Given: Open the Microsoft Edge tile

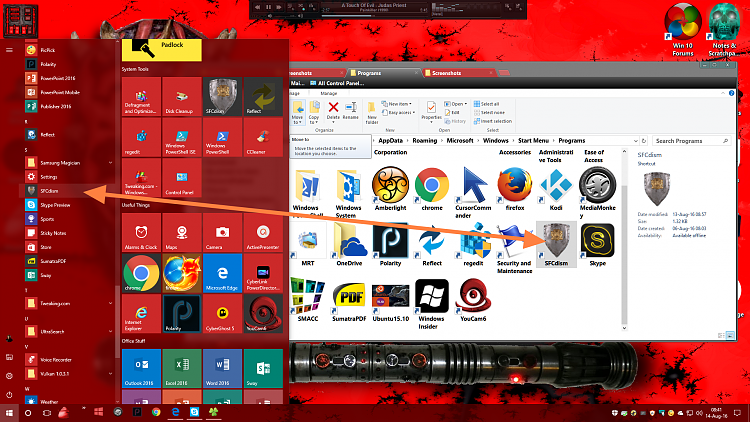Looking at the screenshot, I should (222, 273).
